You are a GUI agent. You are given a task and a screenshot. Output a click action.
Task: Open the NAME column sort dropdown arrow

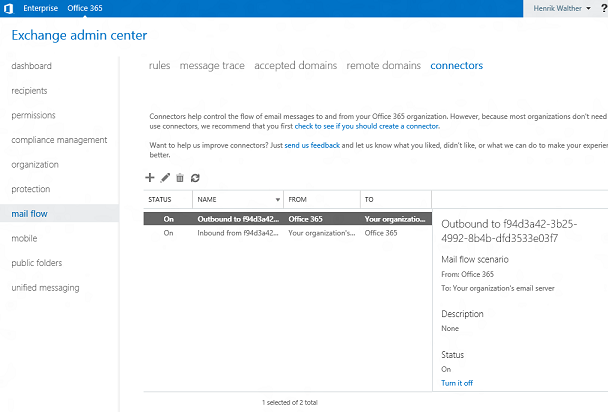278,200
